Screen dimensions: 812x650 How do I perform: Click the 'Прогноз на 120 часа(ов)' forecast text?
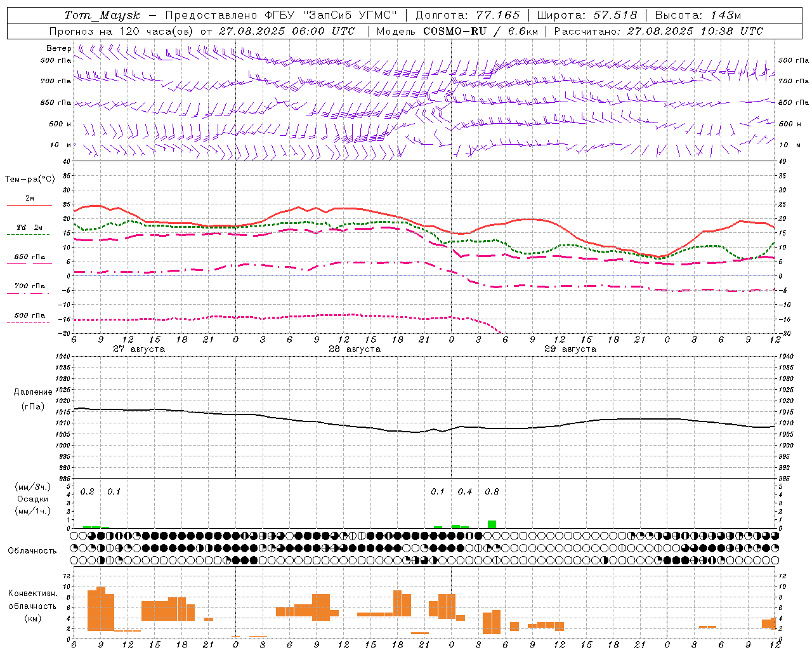pyautogui.click(x=122, y=31)
